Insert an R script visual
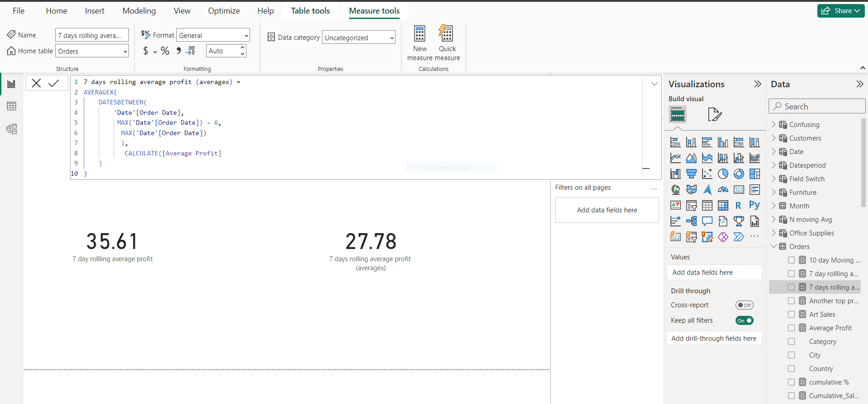Viewport: 868px width, 404px height. [x=738, y=205]
